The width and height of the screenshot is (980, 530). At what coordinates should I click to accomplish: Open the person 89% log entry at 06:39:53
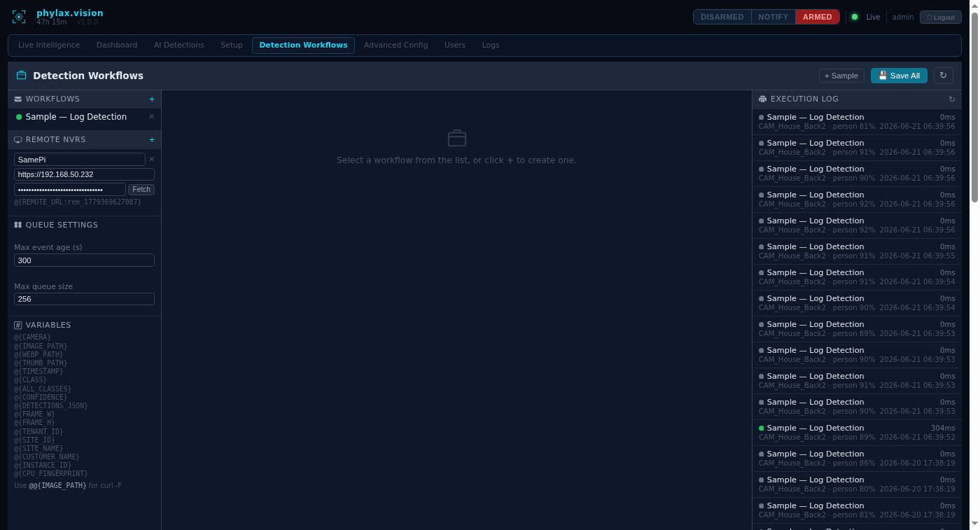[x=857, y=329]
